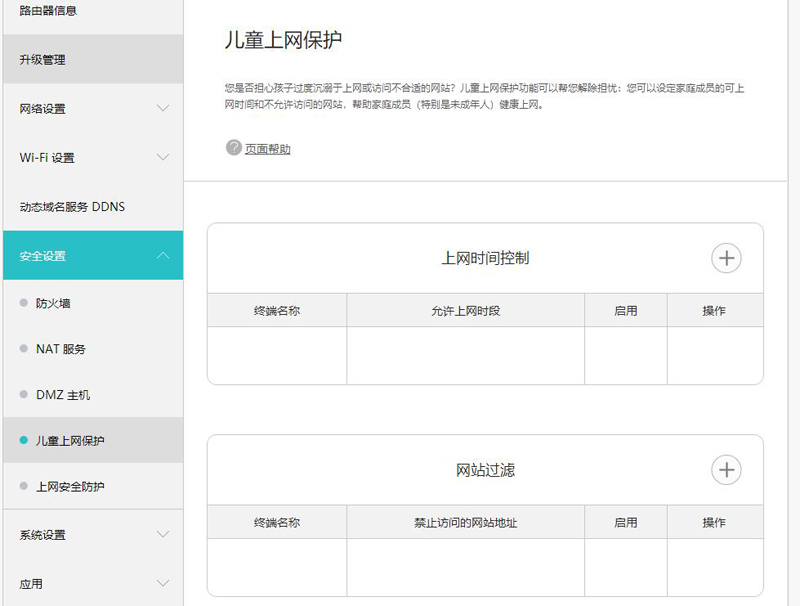Click the plus icon in the 网站过滤 section

727,469
